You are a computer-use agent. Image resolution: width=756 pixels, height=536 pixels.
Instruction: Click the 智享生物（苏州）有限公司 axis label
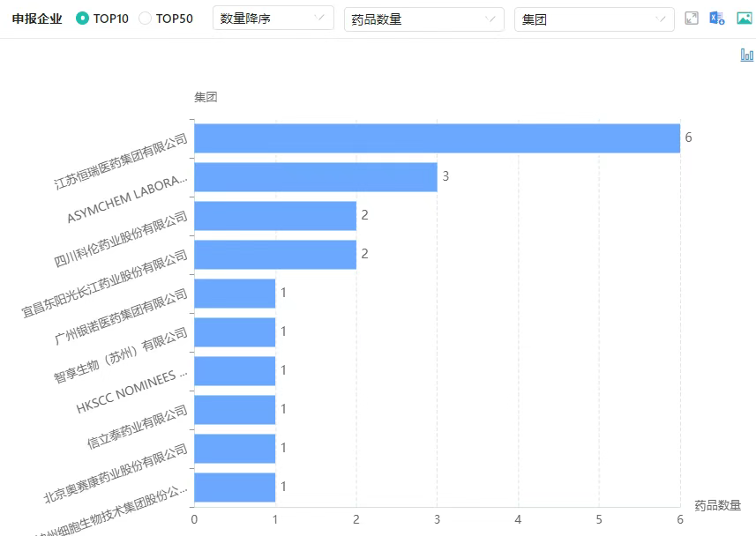pos(121,355)
